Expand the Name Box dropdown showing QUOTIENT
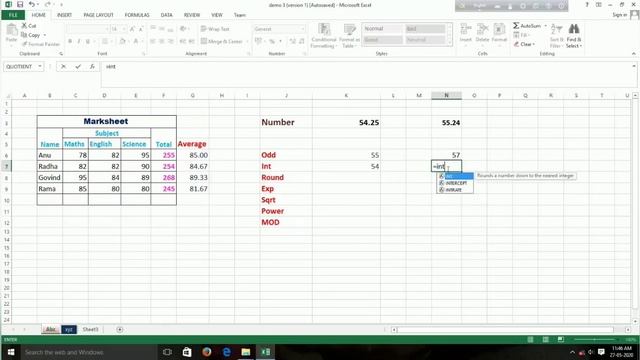This screenshot has width=640, height=360. pyautogui.click(x=40, y=66)
